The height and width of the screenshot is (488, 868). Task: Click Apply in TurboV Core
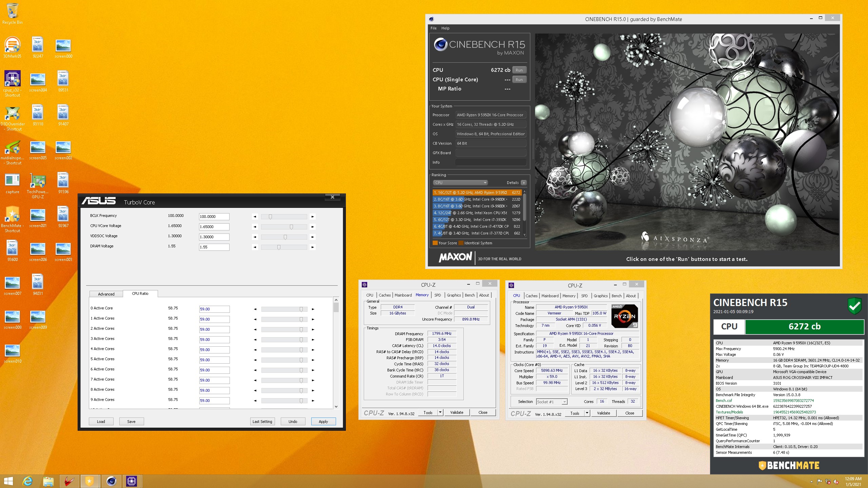point(323,422)
